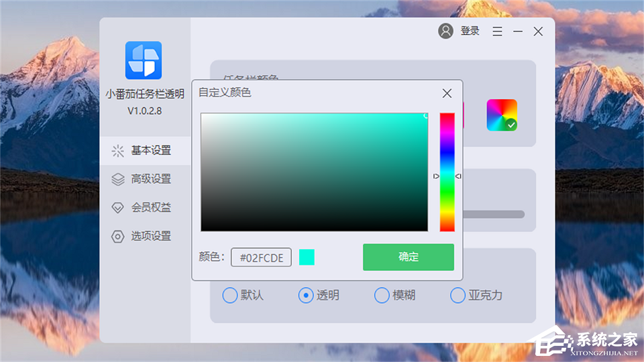Click the 基本设置 sparkle icon

(117, 151)
